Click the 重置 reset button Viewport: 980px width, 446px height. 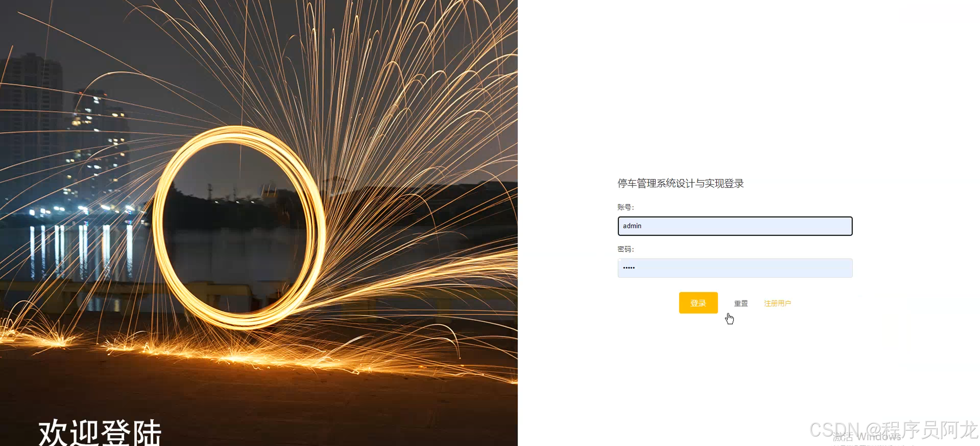pos(741,303)
